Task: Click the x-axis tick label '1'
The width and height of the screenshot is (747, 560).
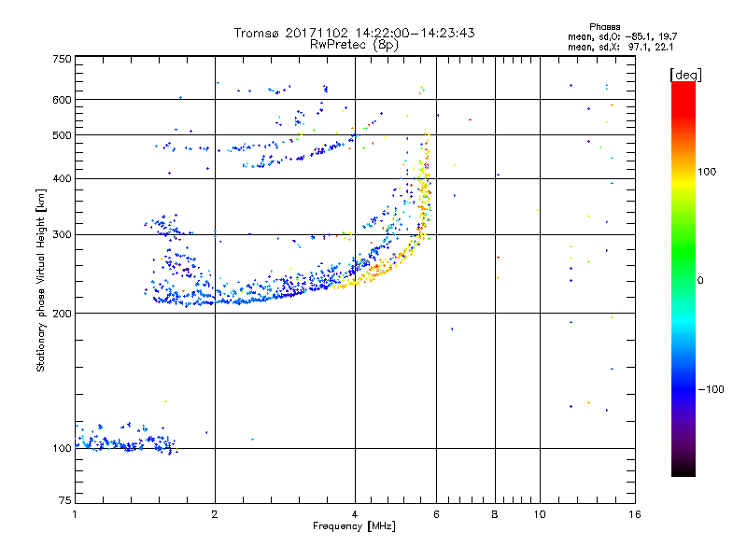Action: tap(75, 514)
